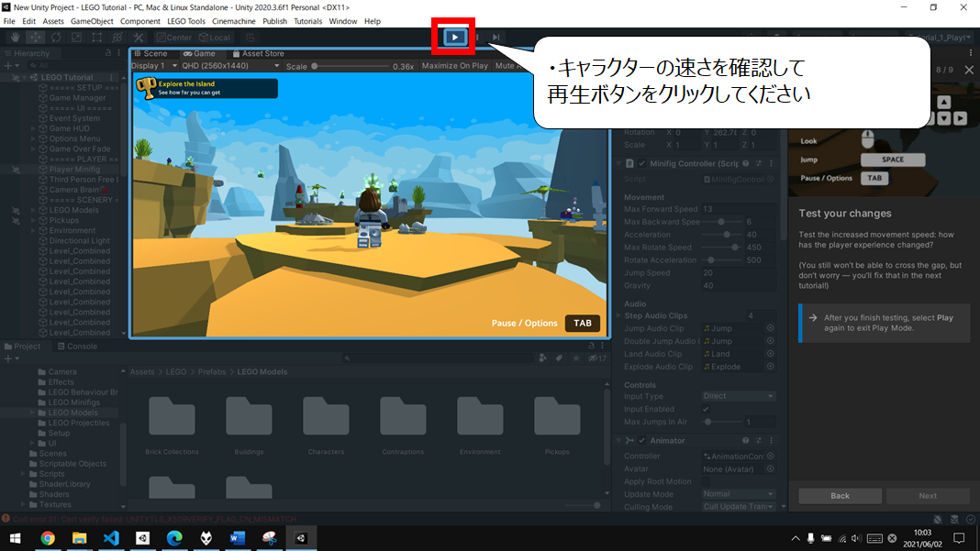Image resolution: width=980 pixels, height=551 pixels.
Task: Open the Update Mode dropdown
Action: point(739,494)
